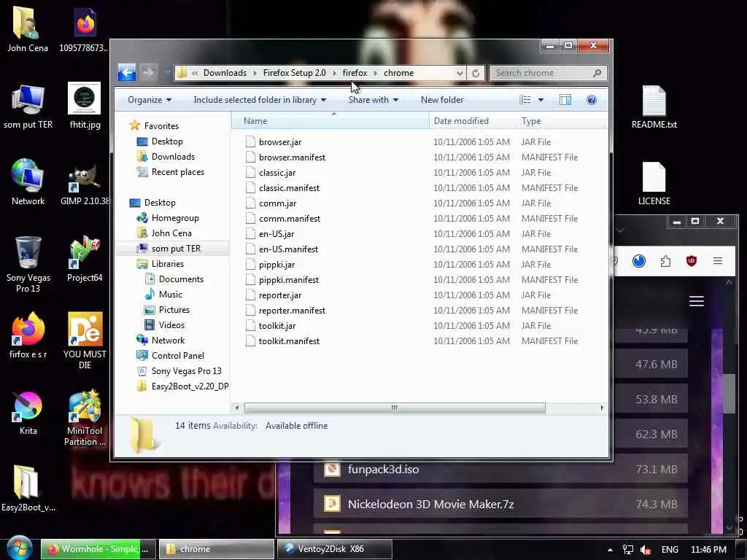
Task: Click the horizontal scrollbar thumb in file list
Action: (x=395, y=408)
